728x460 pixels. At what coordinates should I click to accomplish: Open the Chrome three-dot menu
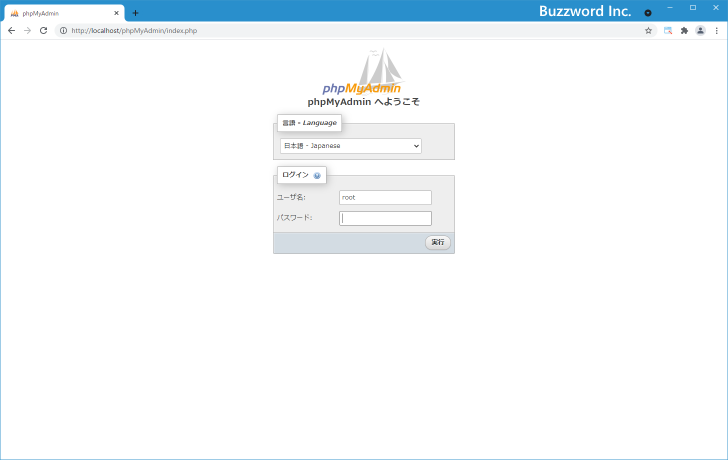(716, 31)
